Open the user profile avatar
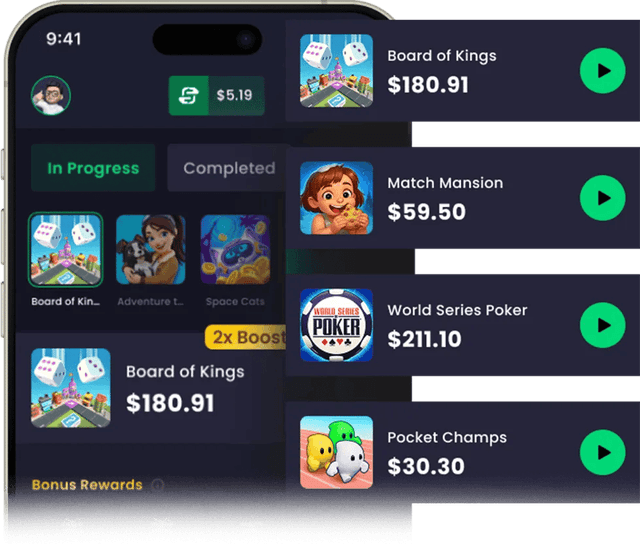This screenshot has width=640, height=544. 51,95
